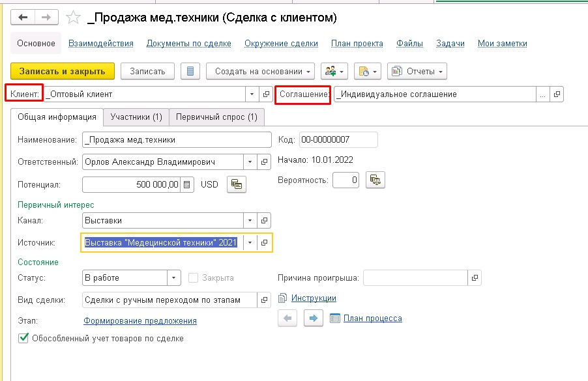Viewport: 588px width, 381px height.
Task: Click the back navigation arrow
Action: pos(23,17)
